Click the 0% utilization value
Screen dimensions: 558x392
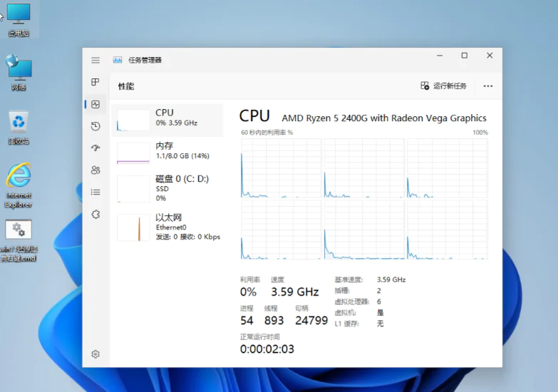(x=248, y=292)
